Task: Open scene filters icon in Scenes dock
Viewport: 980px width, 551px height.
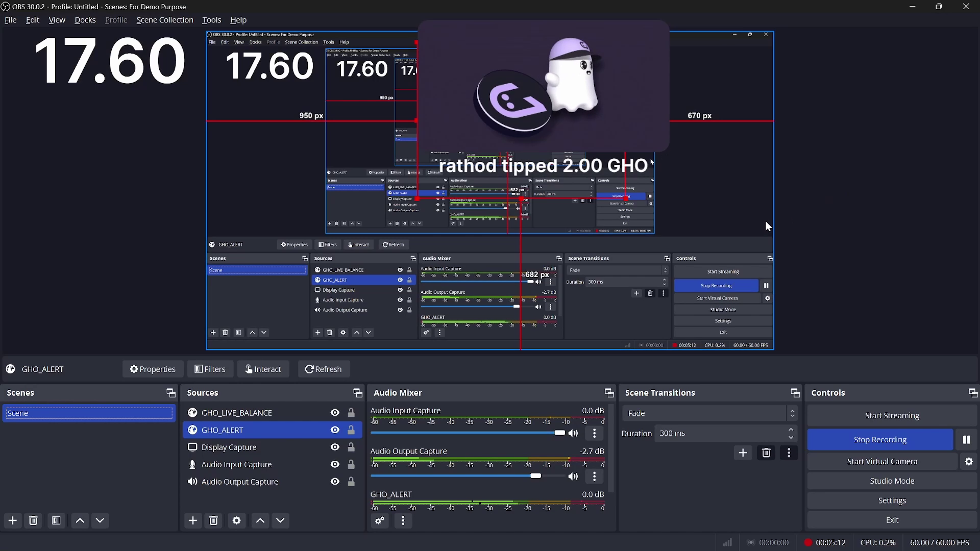Action: [56, 520]
